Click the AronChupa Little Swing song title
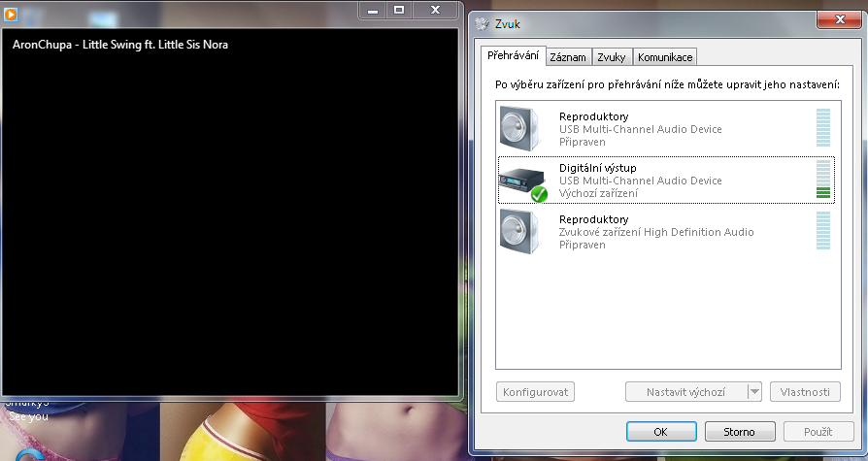 (120, 45)
